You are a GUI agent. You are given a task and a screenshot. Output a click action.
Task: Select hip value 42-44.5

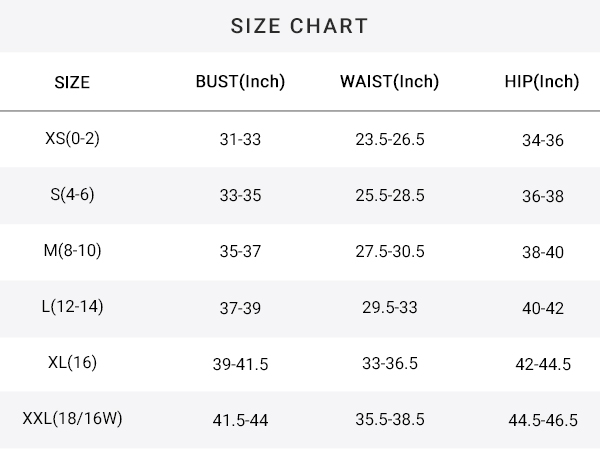click(543, 364)
